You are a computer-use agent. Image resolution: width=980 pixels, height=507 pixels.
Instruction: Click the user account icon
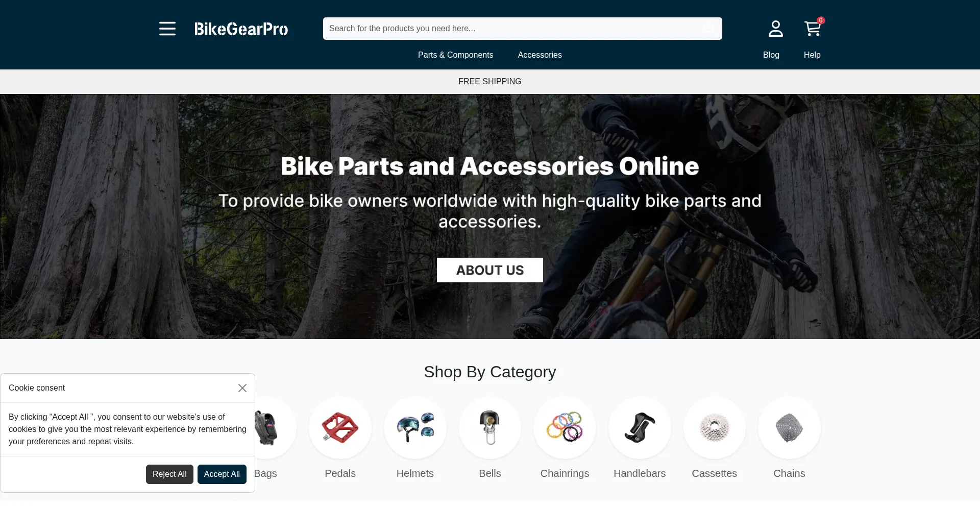tap(776, 29)
